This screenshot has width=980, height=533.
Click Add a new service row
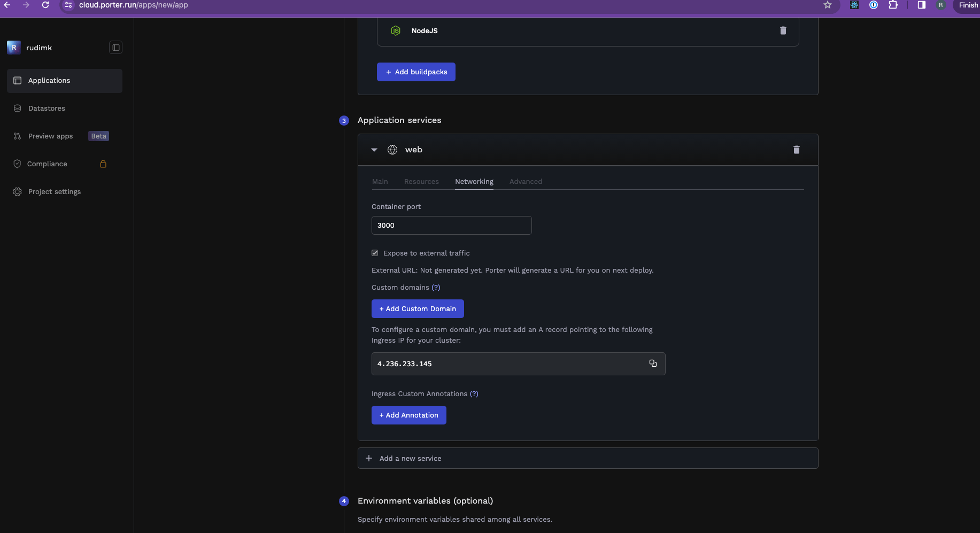pos(588,458)
